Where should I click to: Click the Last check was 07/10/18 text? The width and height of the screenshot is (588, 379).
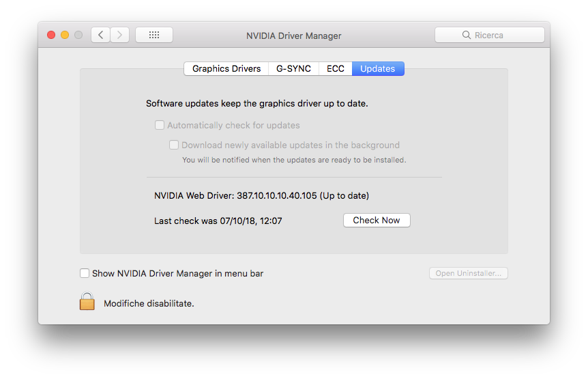[218, 221]
